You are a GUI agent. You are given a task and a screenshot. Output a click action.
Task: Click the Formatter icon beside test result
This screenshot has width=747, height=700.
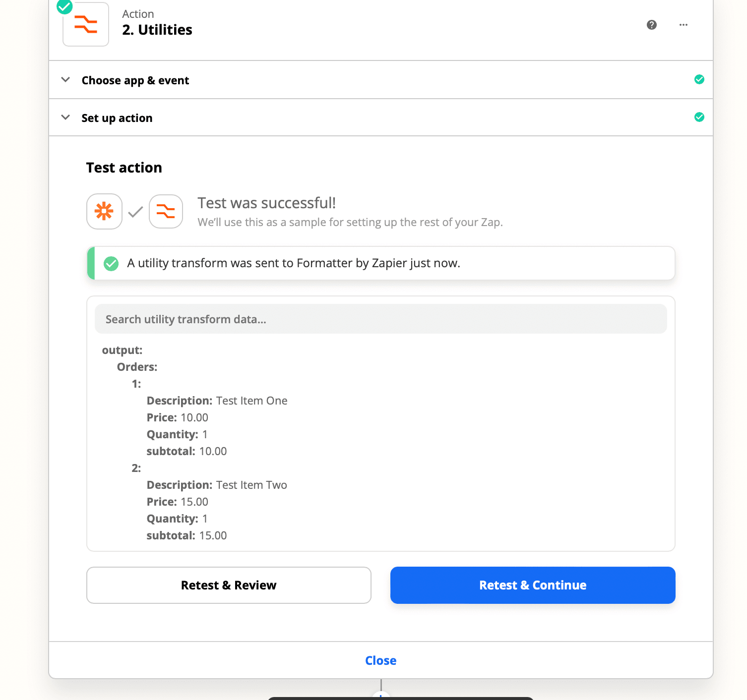(166, 211)
